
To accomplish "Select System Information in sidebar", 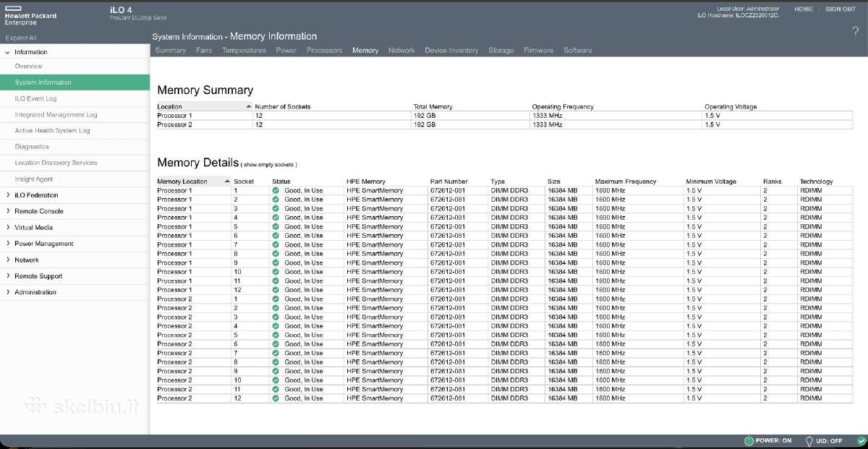I will click(x=43, y=82).
